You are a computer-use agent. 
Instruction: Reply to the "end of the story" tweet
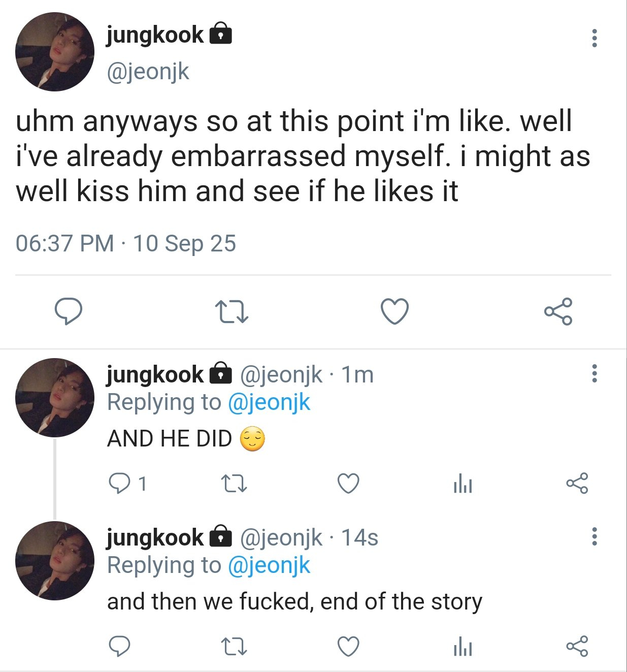[120, 647]
